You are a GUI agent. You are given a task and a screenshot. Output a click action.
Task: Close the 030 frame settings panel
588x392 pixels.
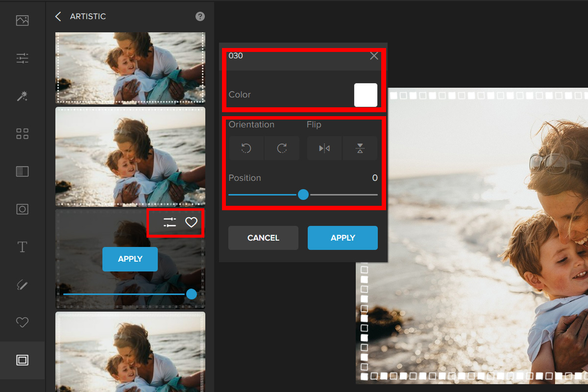click(x=374, y=56)
